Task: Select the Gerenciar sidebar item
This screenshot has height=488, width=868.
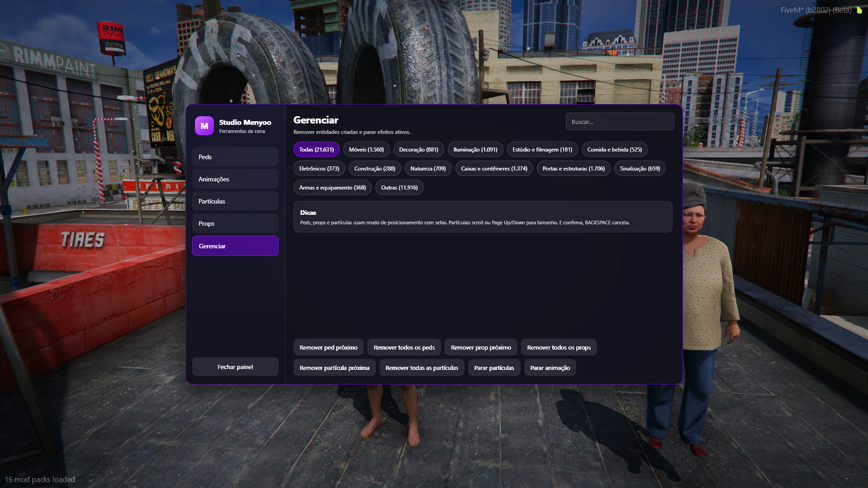Action: 235,246
